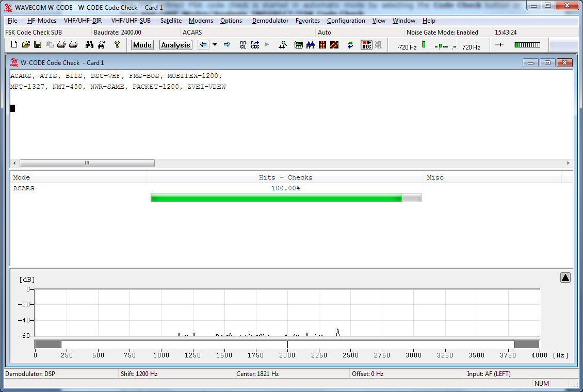
Task: Click the find-next binoculars with arrow icon
Action: coord(101,45)
